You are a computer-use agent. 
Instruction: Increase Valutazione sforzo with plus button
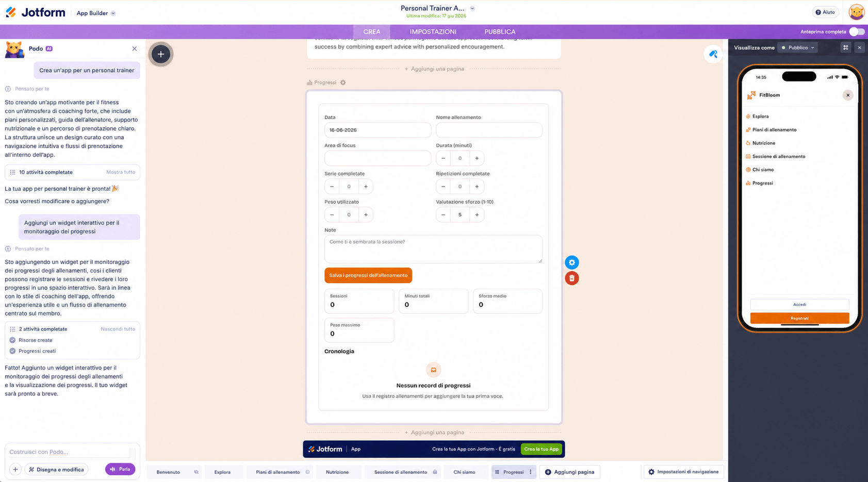pyautogui.click(x=477, y=215)
